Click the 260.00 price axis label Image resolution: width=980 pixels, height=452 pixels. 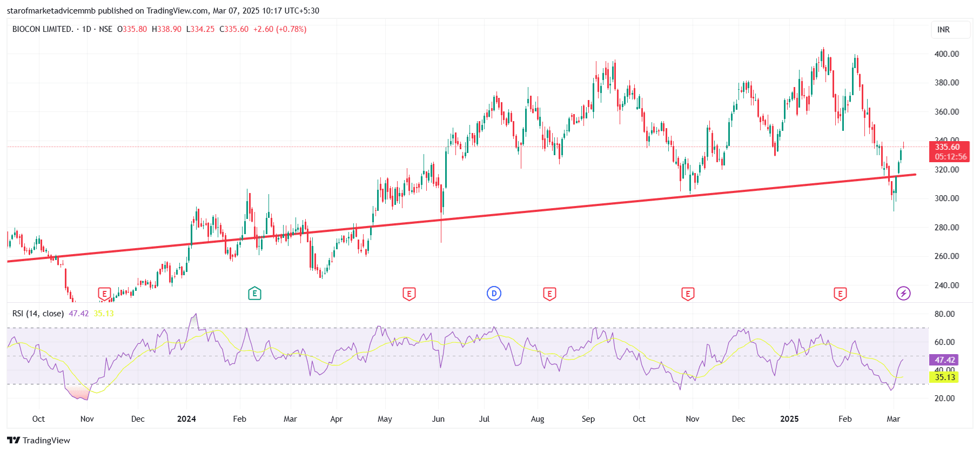click(947, 256)
